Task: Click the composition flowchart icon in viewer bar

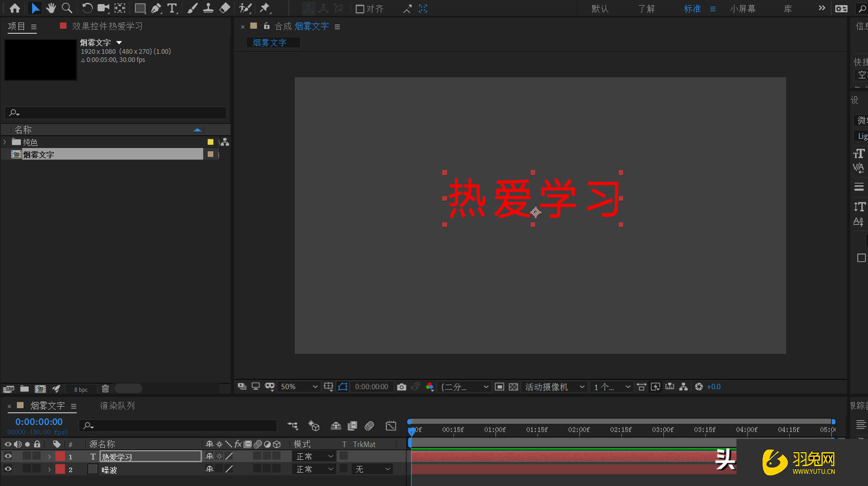Action: tap(683, 387)
